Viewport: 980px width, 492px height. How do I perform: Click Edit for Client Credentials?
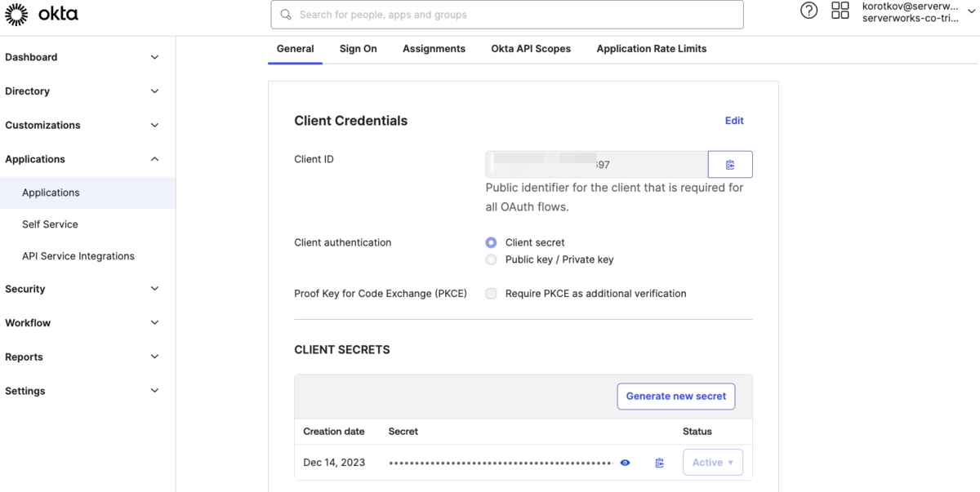click(734, 121)
